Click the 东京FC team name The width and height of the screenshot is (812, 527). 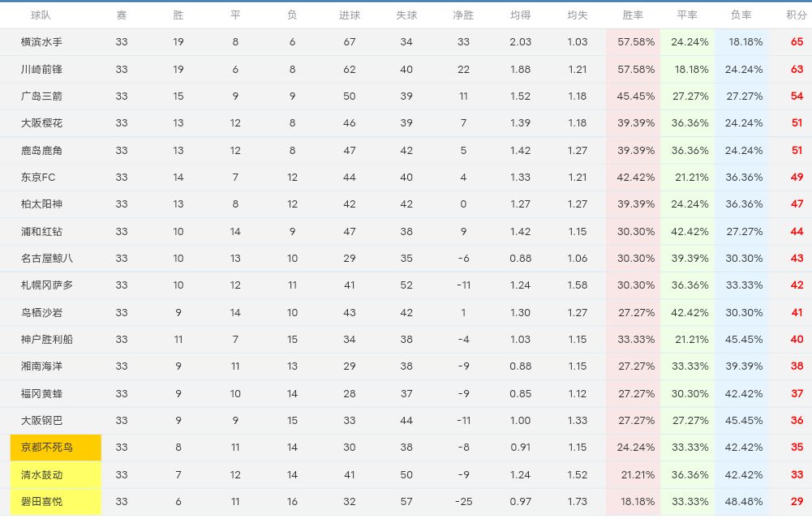click(38, 178)
